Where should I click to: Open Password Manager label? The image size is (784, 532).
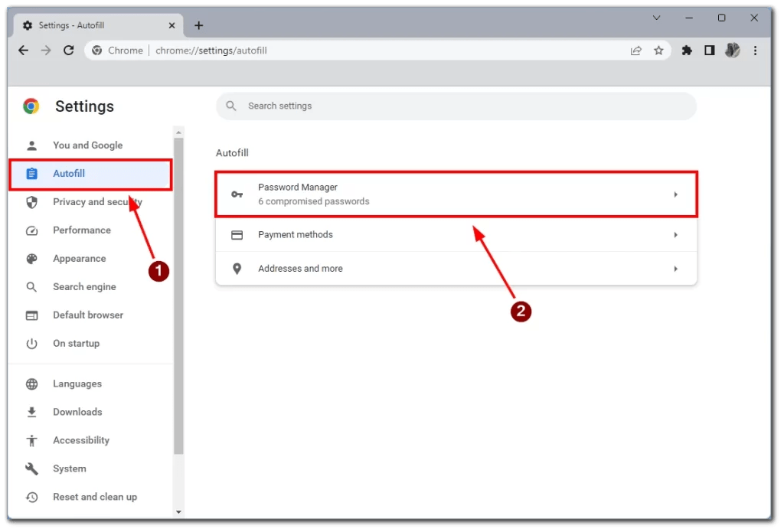(298, 188)
